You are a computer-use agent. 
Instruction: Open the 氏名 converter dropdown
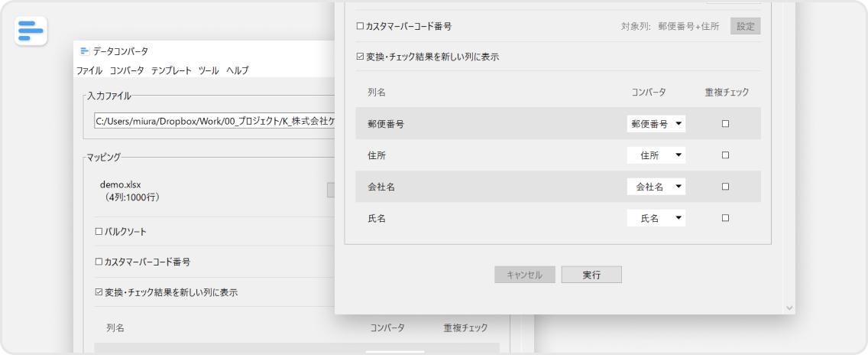[x=656, y=218]
